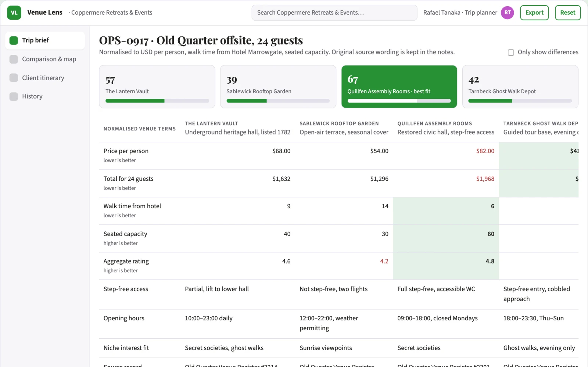Click the VL Venue Lens logo

(14, 12)
